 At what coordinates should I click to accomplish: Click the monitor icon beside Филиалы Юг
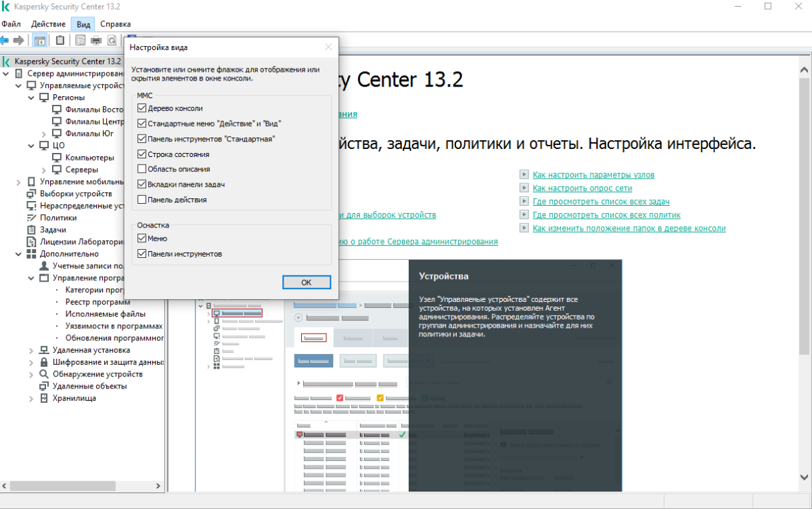click(x=58, y=134)
